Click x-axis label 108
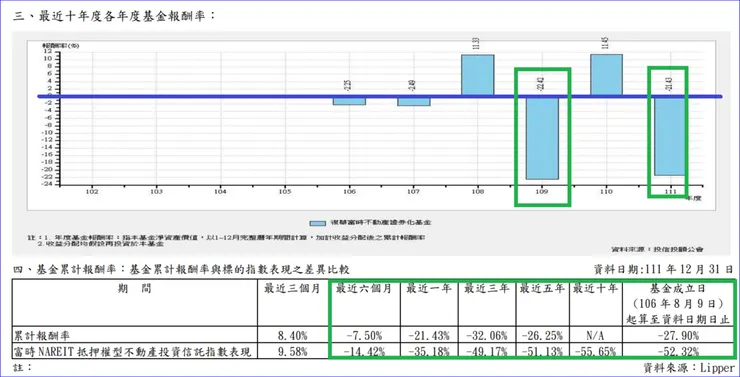Screen dimensions: 740x377 478,192
